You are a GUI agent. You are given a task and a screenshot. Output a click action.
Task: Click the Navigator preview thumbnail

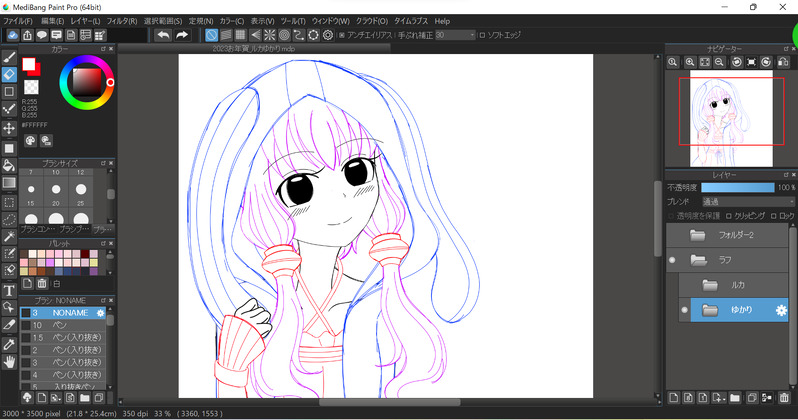[x=731, y=119]
